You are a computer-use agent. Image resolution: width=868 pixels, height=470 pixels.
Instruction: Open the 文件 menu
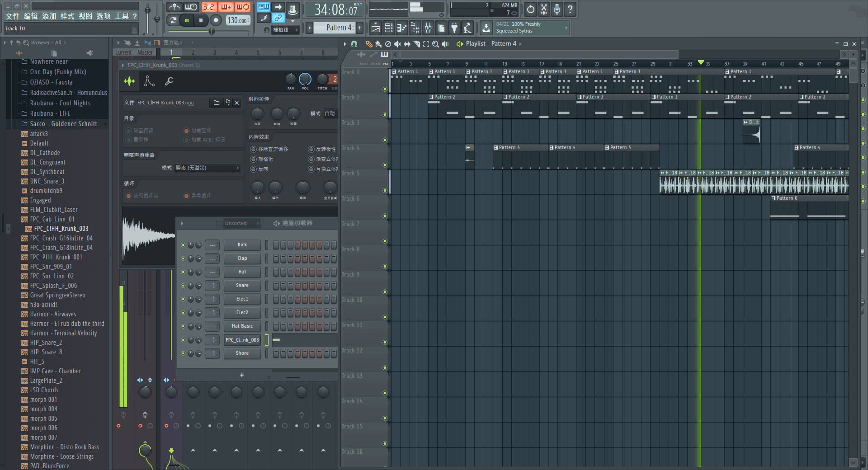[x=12, y=16]
